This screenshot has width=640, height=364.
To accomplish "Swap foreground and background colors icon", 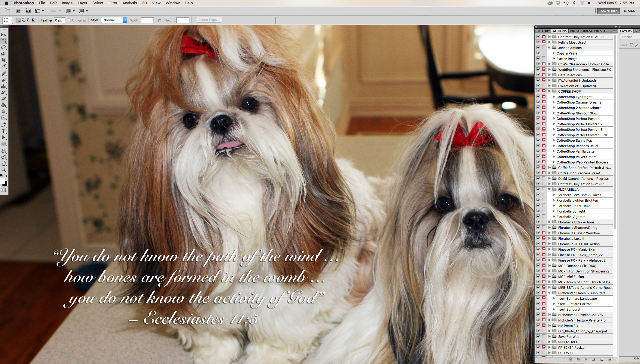I will pos(6,176).
